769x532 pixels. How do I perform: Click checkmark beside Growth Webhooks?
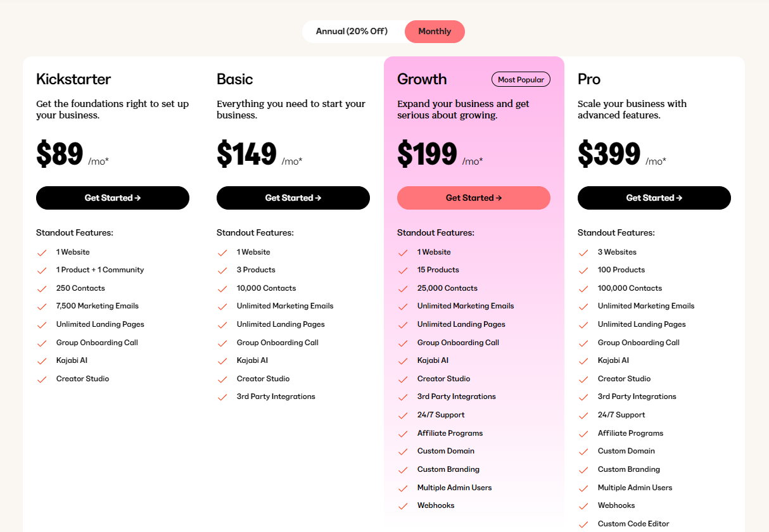tap(403, 506)
